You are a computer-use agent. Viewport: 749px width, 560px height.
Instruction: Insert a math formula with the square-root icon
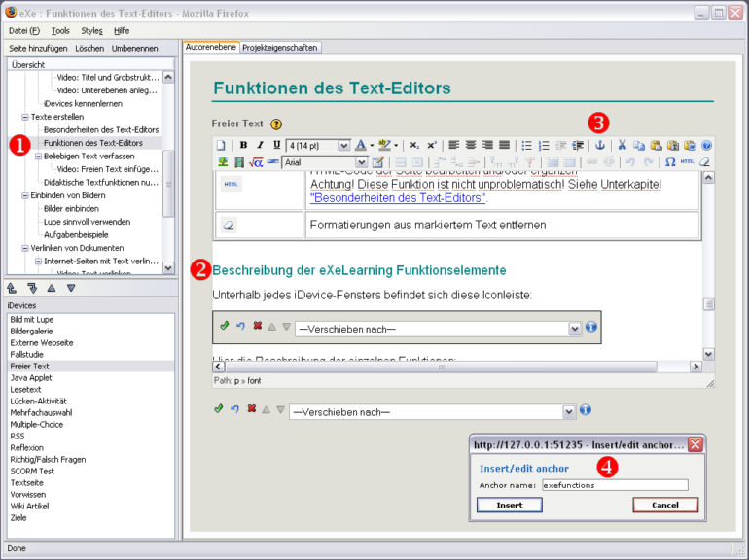[x=256, y=162]
